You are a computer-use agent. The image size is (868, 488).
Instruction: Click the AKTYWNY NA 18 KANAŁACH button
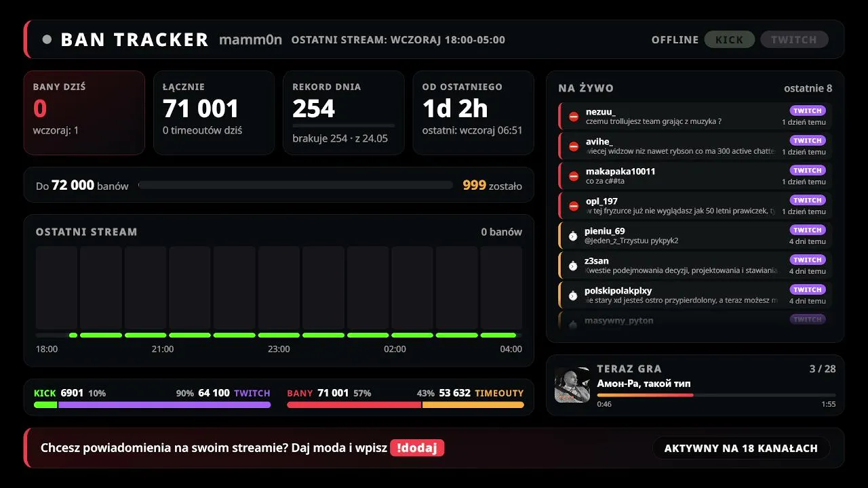coord(741,448)
